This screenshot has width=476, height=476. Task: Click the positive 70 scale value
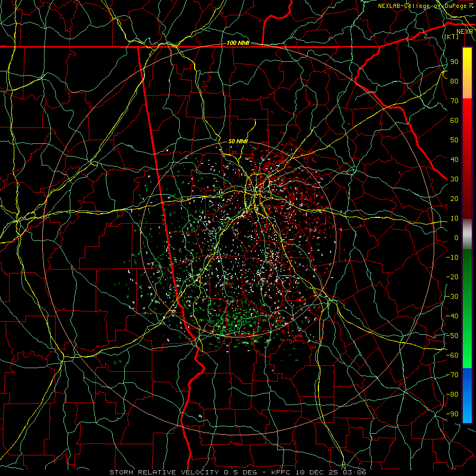pyautogui.click(x=454, y=101)
